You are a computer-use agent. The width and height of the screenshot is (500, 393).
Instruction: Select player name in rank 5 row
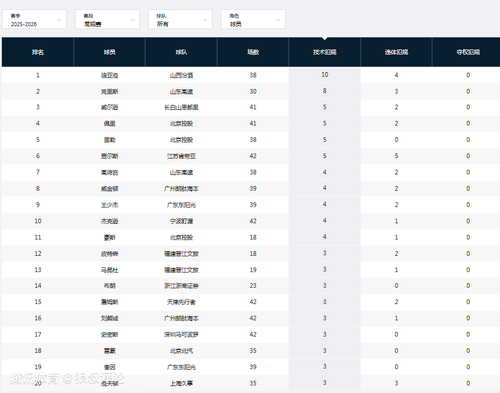click(110, 140)
